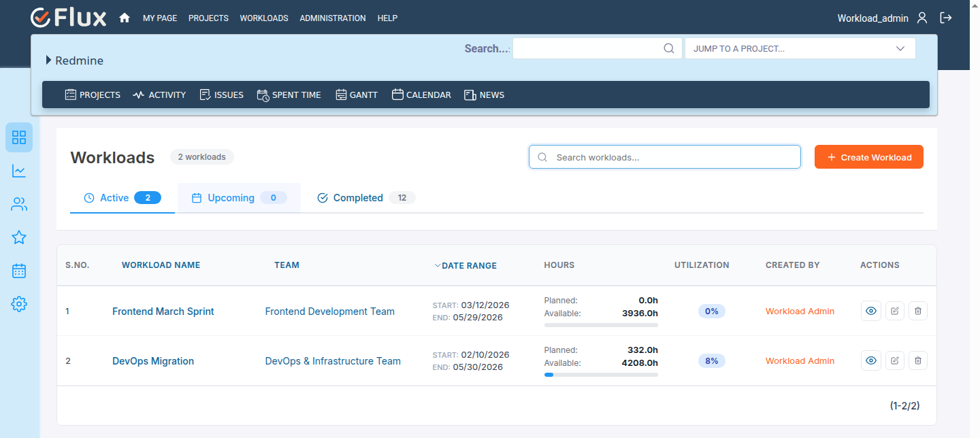Viewport: 980px width, 438px height.
Task: Open Frontend March Sprint link
Action: click(x=163, y=311)
